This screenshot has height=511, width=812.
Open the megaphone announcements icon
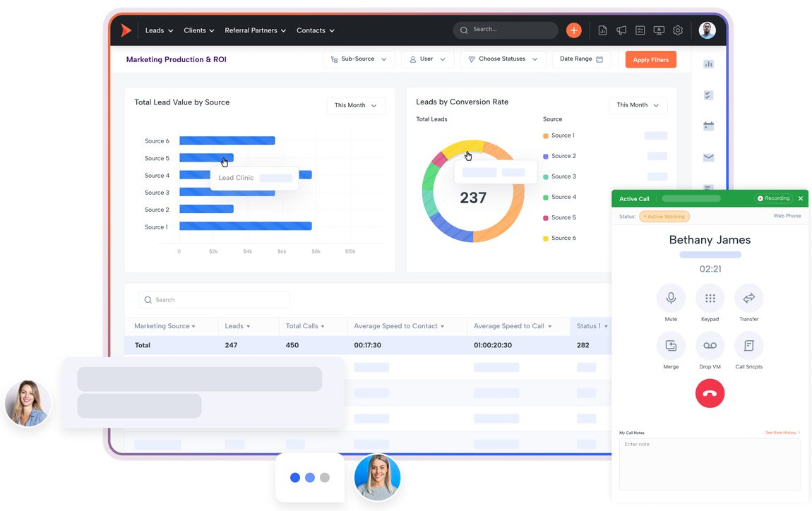(621, 30)
